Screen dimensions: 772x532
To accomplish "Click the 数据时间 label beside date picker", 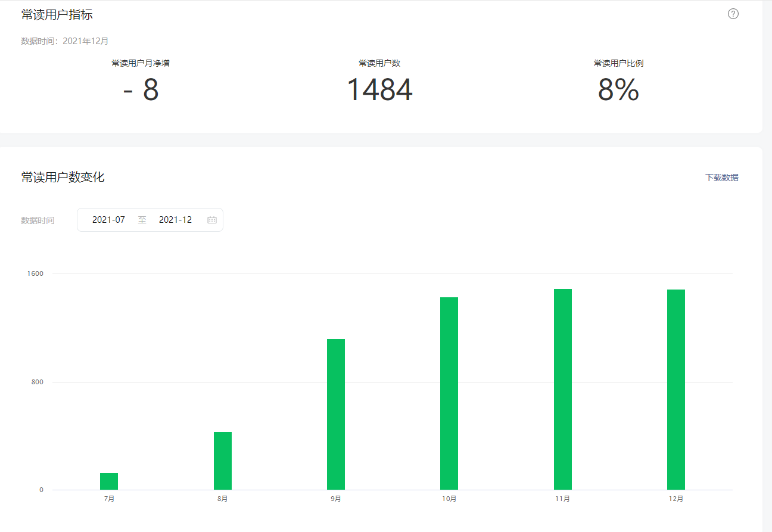I will (38, 220).
